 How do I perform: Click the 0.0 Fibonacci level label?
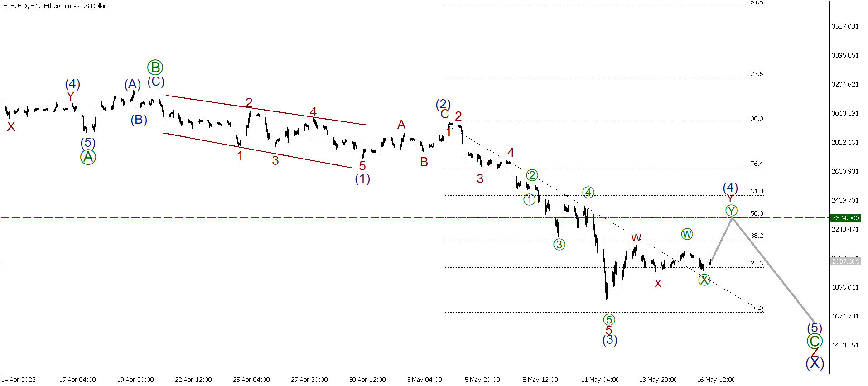[758, 308]
